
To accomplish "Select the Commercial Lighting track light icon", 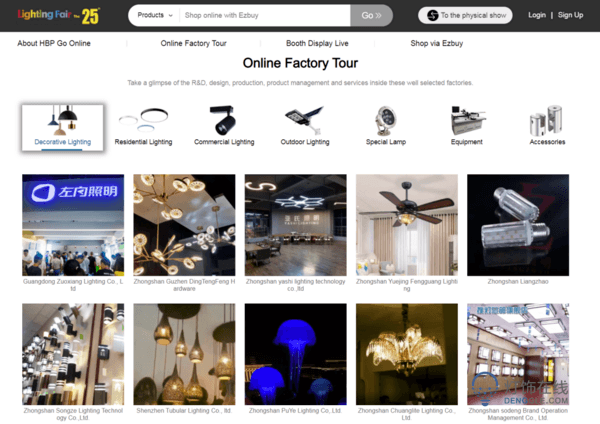I will (x=223, y=120).
